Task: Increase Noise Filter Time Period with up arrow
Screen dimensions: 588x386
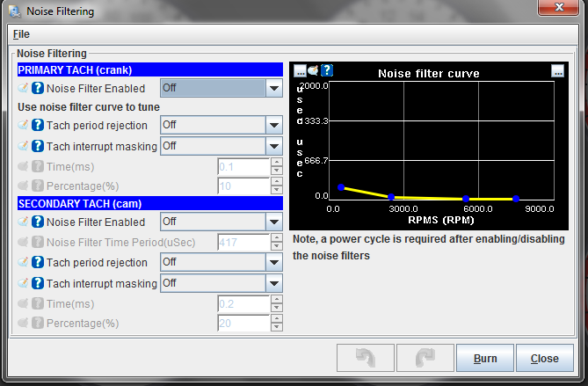Action: pyautogui.click(x=277, y=237)
